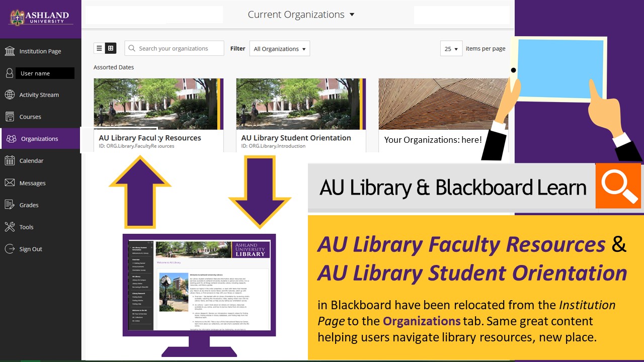Open the Current Organizations dropdown

click(x=301, y=15)
